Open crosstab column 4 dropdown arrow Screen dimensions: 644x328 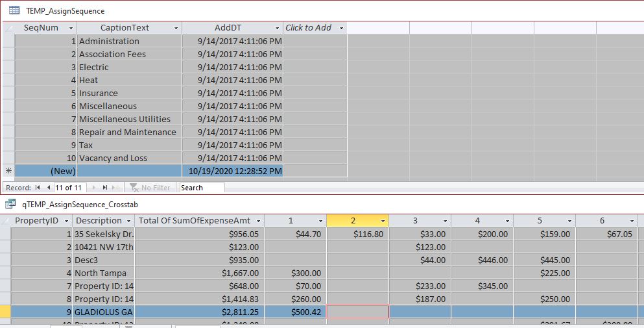coord(507,221)
